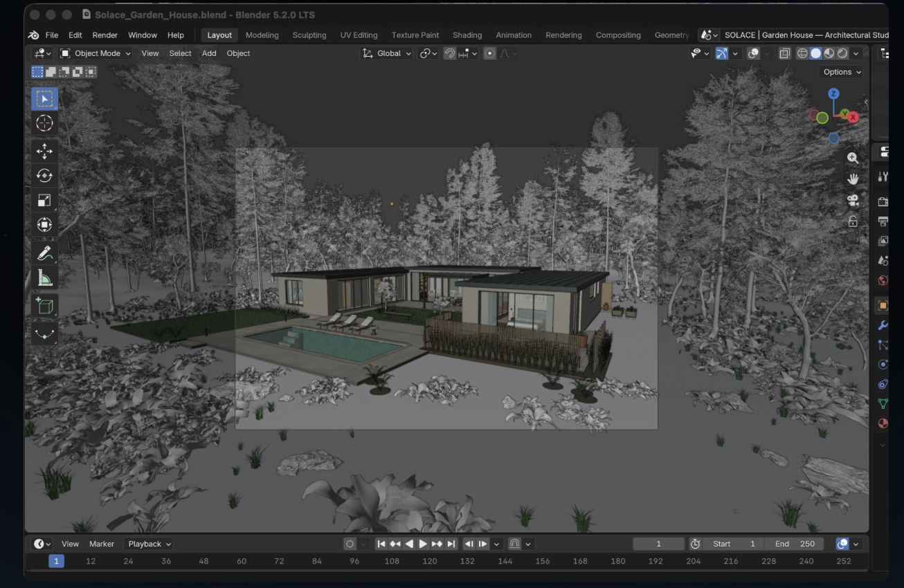
Task: Click the blue frame 1 playhead marker
Action: coord(56,561)
